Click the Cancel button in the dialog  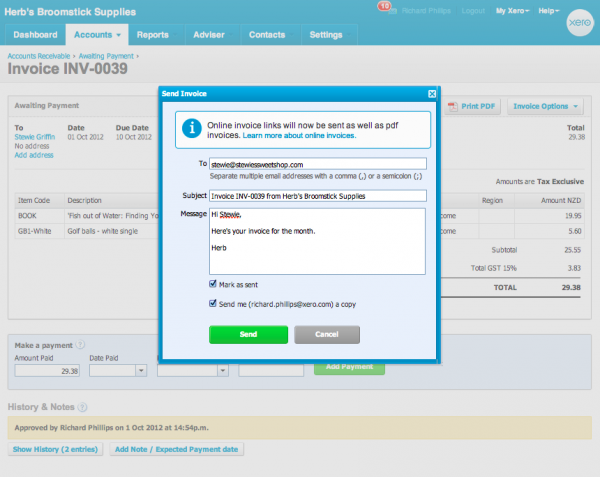(x=327, y=334)
